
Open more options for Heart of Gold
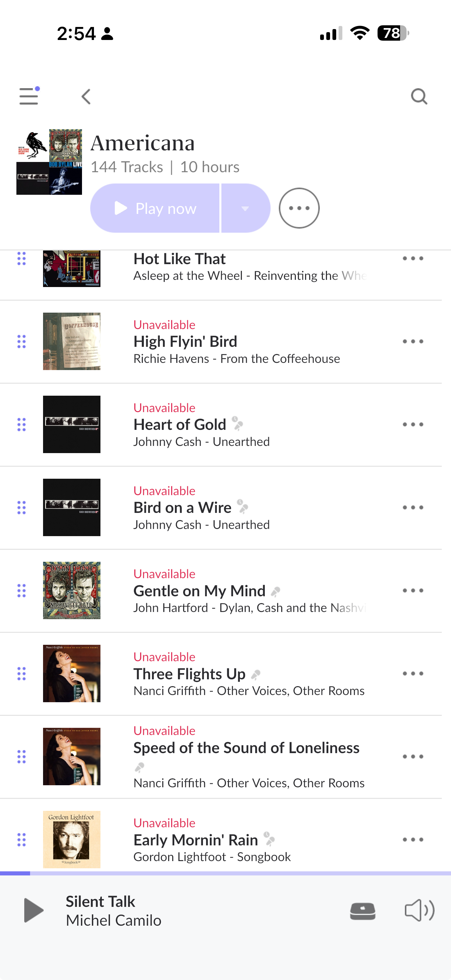413,425
